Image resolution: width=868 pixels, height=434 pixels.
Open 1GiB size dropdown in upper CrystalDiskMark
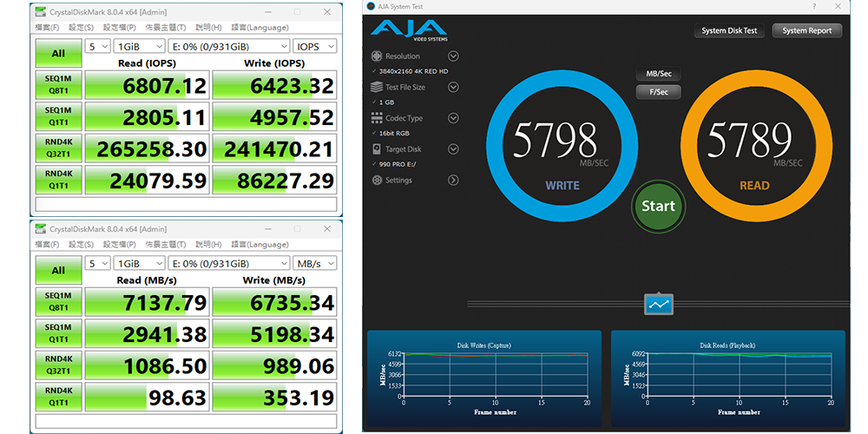pos(139,47)
